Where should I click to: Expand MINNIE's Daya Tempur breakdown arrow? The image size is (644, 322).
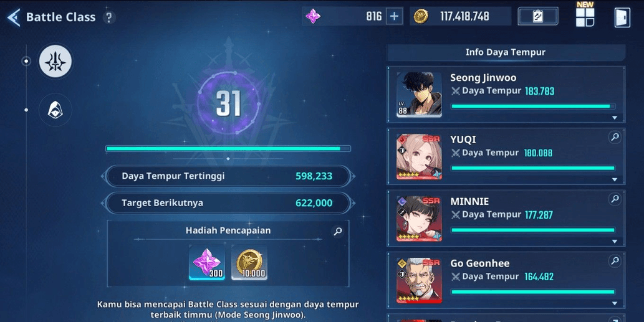pos(615,242)
